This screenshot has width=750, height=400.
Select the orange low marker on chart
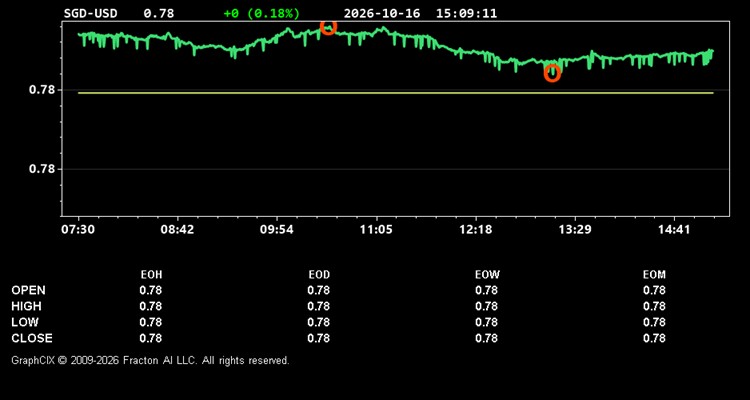click(x=552, y=73)
